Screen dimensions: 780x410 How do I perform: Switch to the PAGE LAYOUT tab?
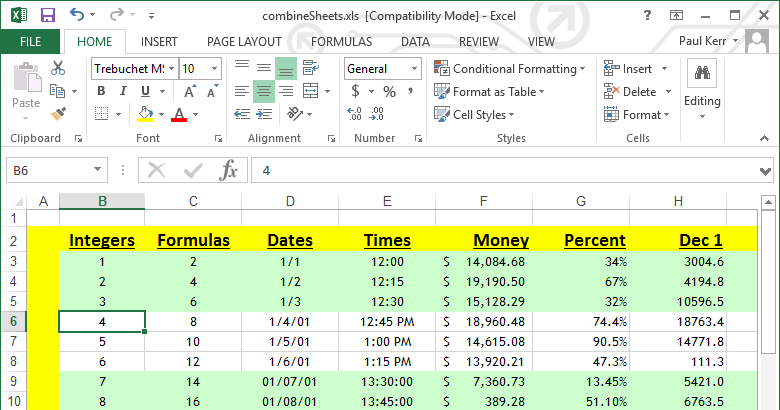(x=244, y=42)
